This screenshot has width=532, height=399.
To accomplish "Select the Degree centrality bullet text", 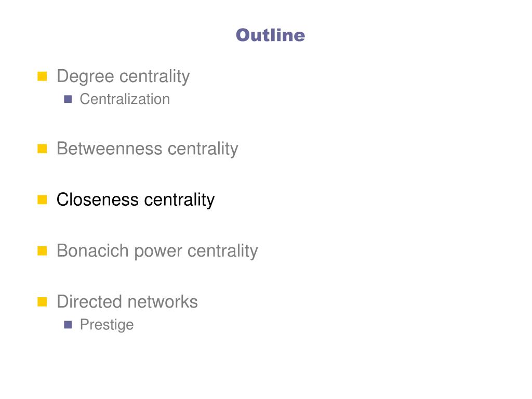I will point(123,76).
